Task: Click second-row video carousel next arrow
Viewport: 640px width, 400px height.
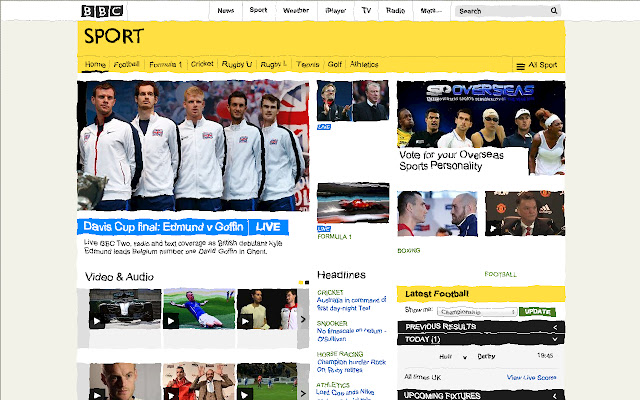Action: (x=303, y=393)
